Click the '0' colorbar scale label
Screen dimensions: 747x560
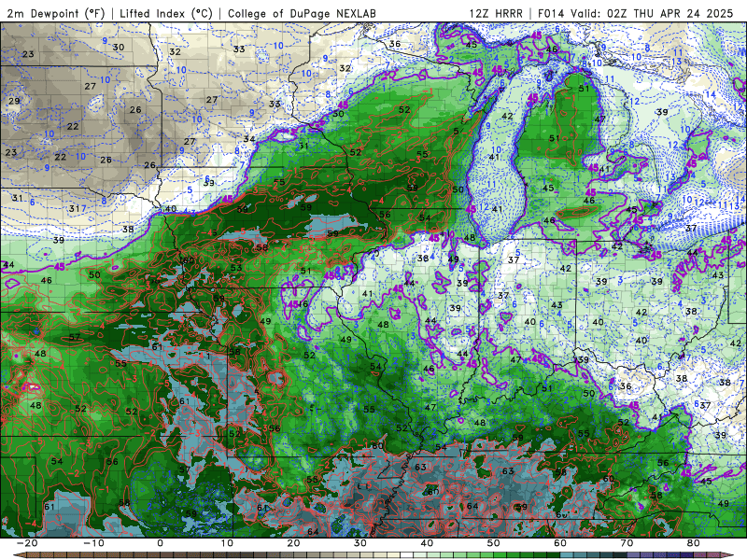pos(160,543)
